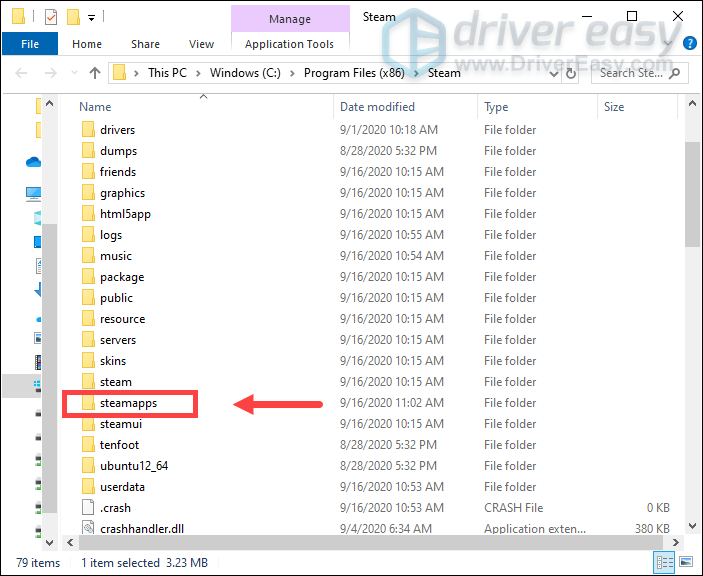
Task: Select the steam folder
Action: [116, 382]
